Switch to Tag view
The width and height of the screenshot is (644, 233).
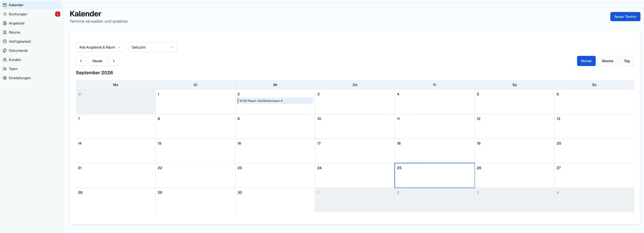click(627, 61)
